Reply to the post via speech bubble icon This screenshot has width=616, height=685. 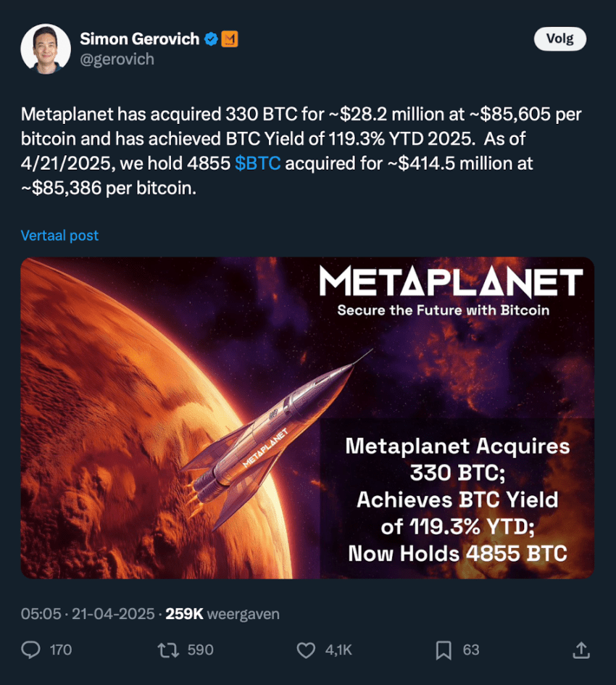(31, 649)
